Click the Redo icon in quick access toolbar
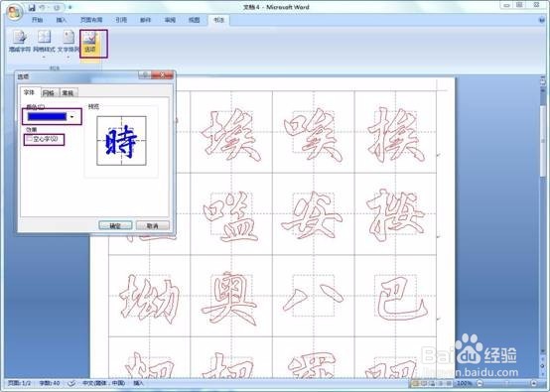Image resolution: width=550 pixels, height=392 pixels. [x=58, y=7]
